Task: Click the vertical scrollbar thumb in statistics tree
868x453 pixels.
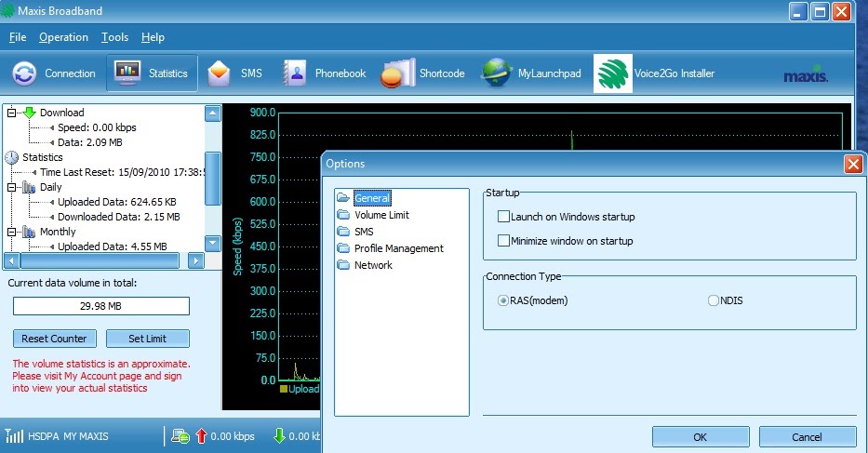Action: [x=213, y=179]
